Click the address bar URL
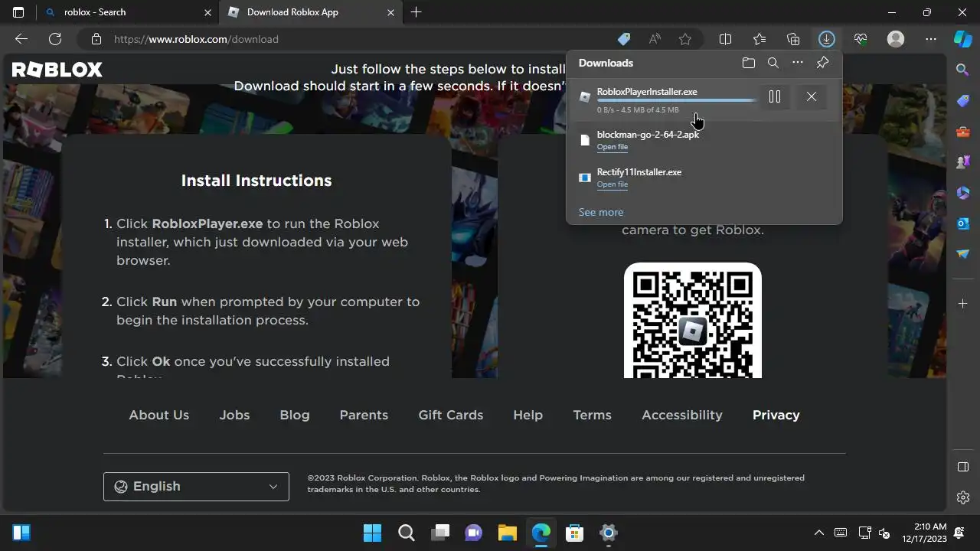Viewport: 980px width, 551px height. coord(196,39)
